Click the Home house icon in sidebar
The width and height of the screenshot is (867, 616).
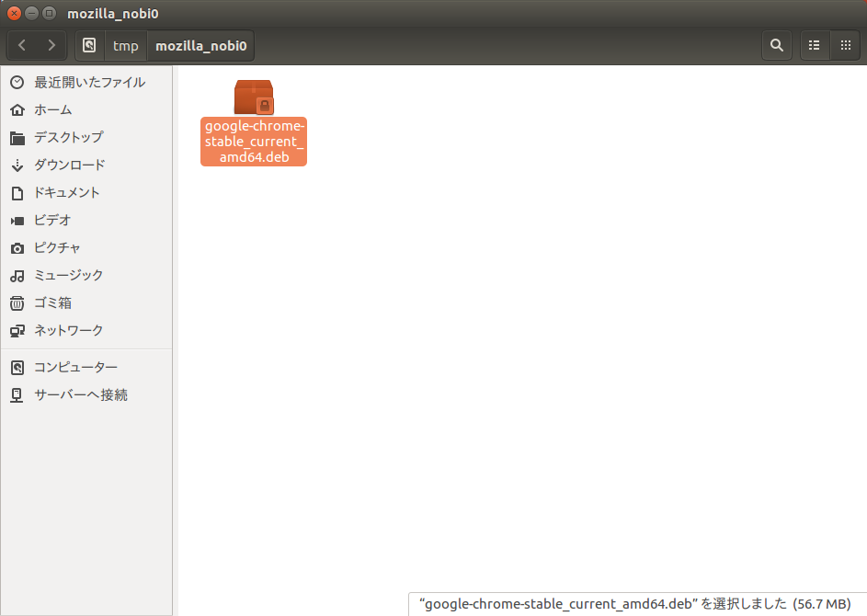(x=17, y=110)
